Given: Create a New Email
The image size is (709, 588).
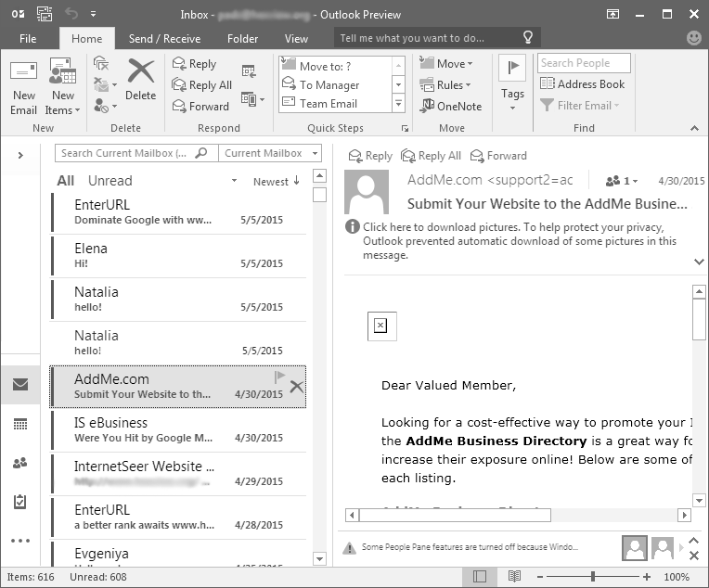Looking at the screenshot, I should 23,87.
